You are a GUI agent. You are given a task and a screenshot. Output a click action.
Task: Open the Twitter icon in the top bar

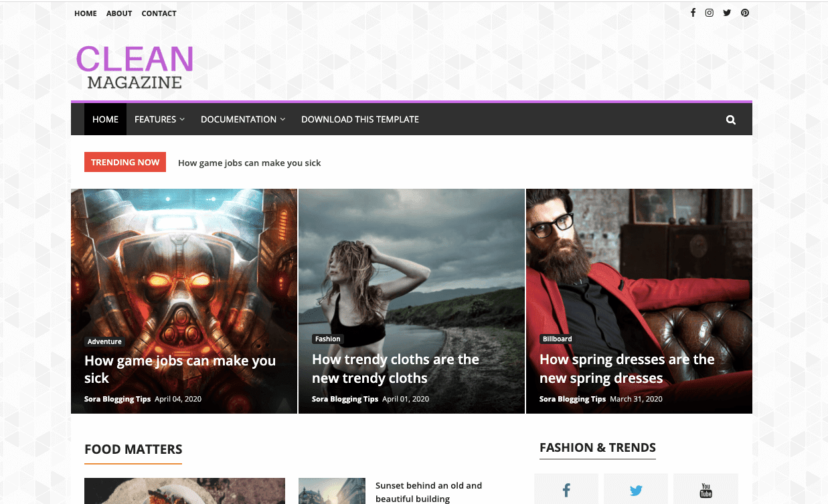[x=727, y=13]
